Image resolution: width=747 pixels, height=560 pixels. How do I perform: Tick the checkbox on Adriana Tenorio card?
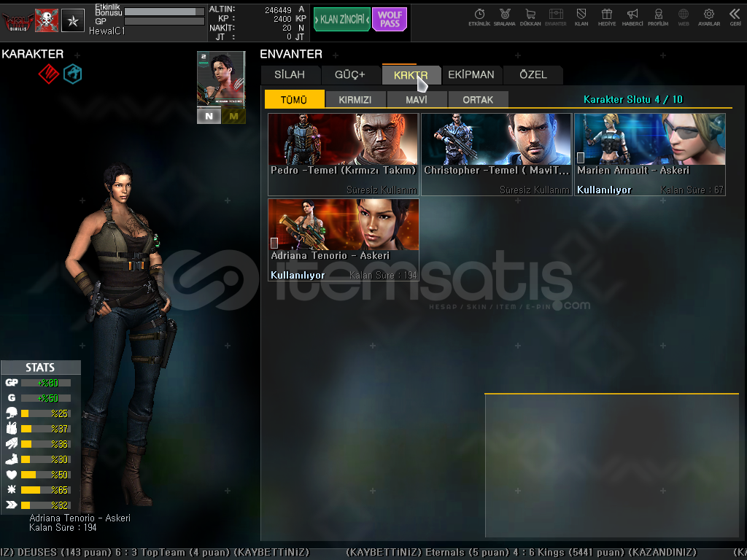(274, 243)
